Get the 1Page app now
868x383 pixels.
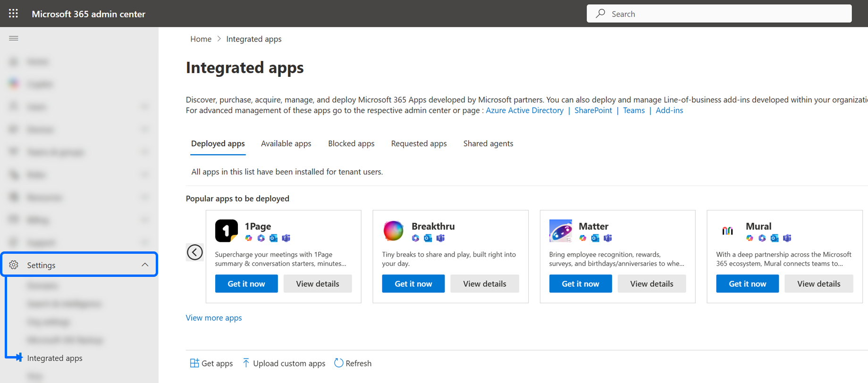point(246,283)
